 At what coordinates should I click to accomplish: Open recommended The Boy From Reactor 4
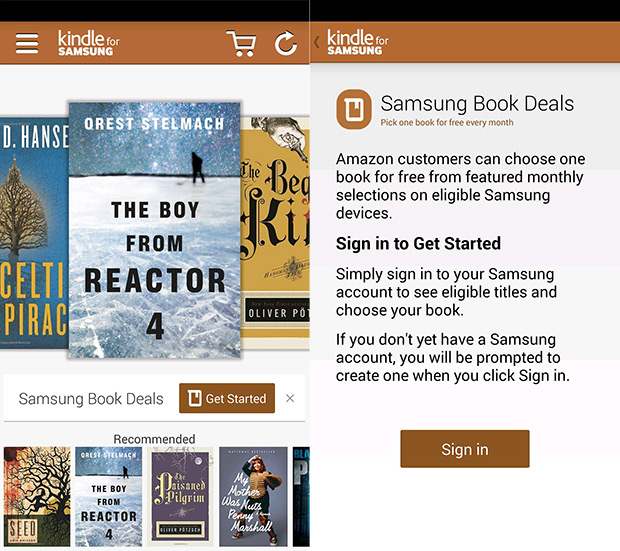click(109, 497)
